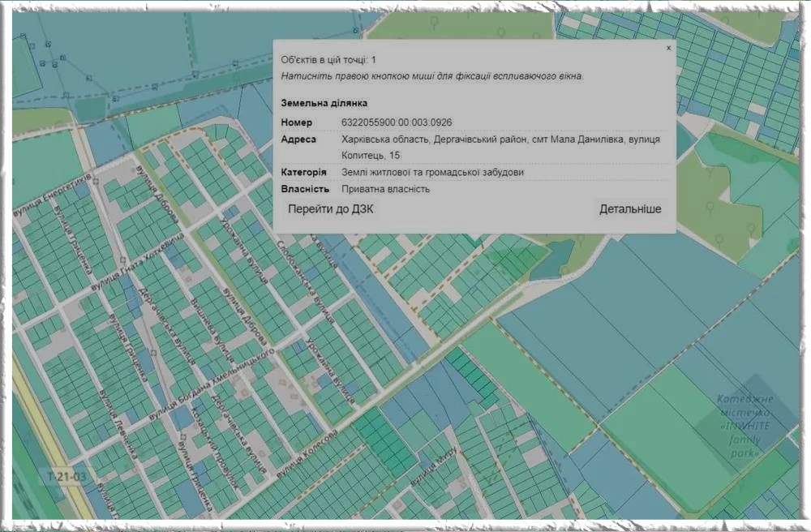Click the 'Детальніше' details link

630,209
